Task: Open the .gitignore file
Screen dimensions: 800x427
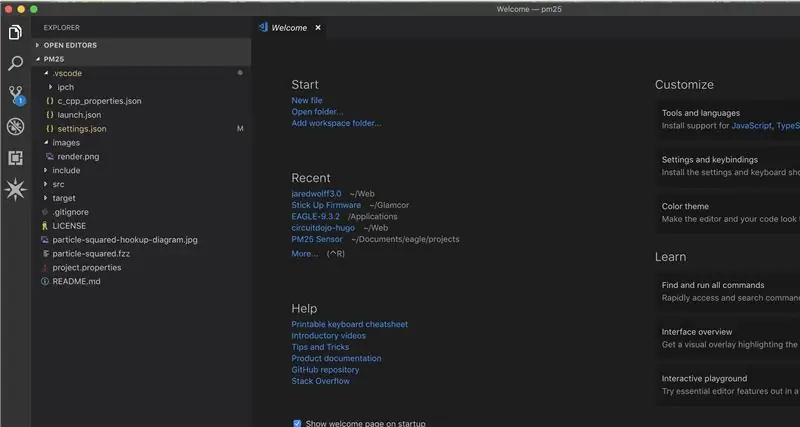Action: click(141, 212)
